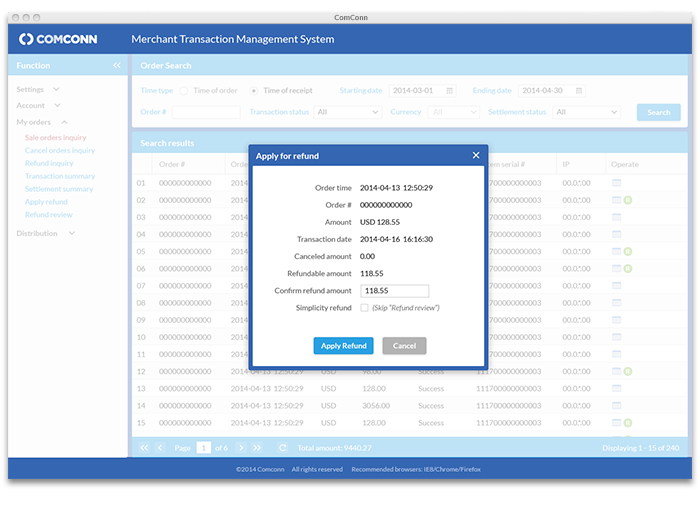This screenshot has width=700, height=510.
Task: Open the Transaction status dropdown
Action: pos(346,112)
